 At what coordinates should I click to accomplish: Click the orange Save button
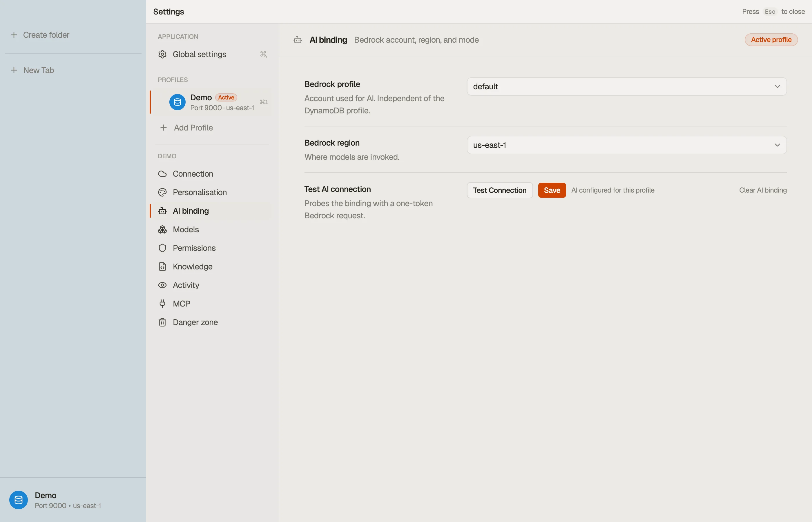(552, 190)
